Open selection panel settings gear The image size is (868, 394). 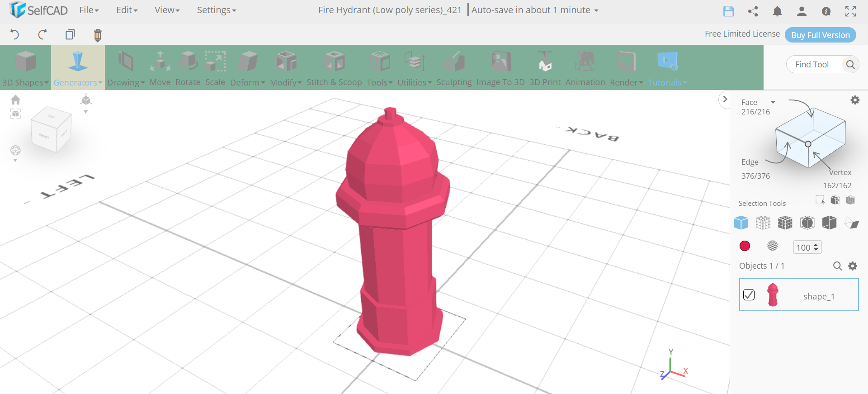coord(855,100)
